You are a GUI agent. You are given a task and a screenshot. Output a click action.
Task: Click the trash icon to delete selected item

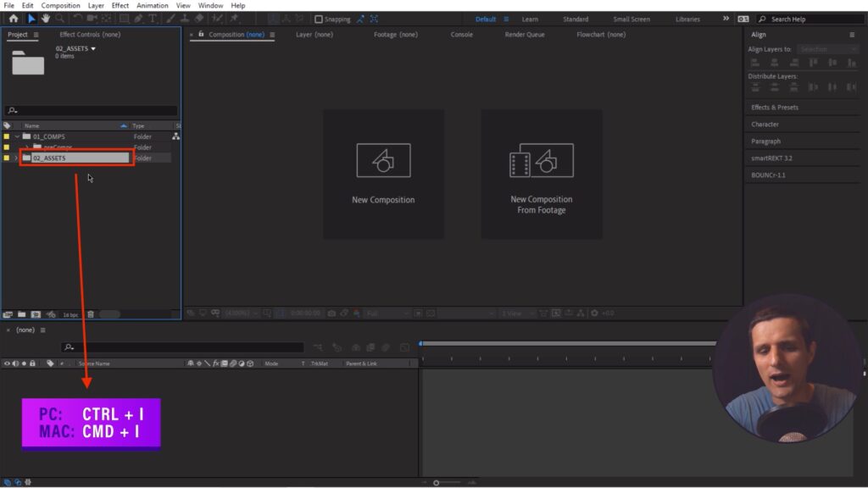click(x=91, y=313)
